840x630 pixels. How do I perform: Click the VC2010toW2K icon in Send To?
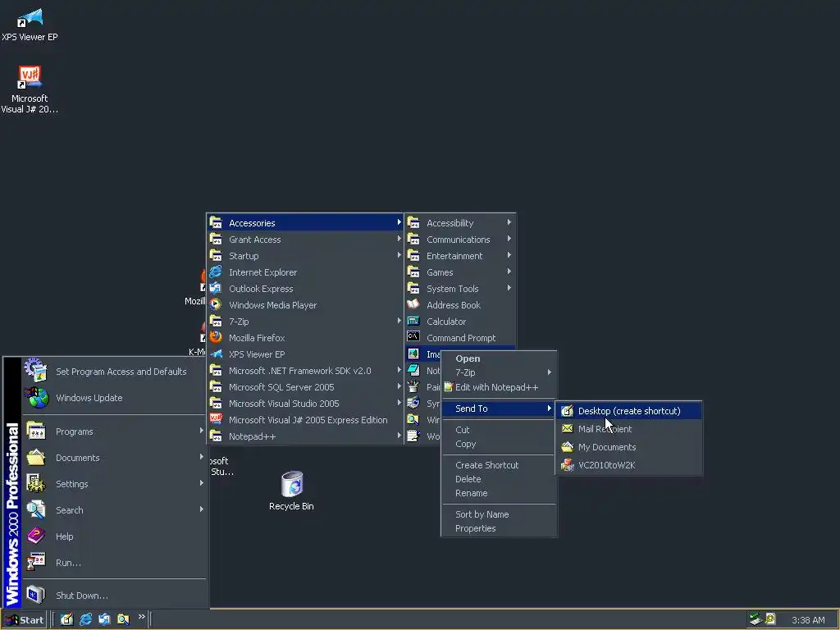coord(567,465)
